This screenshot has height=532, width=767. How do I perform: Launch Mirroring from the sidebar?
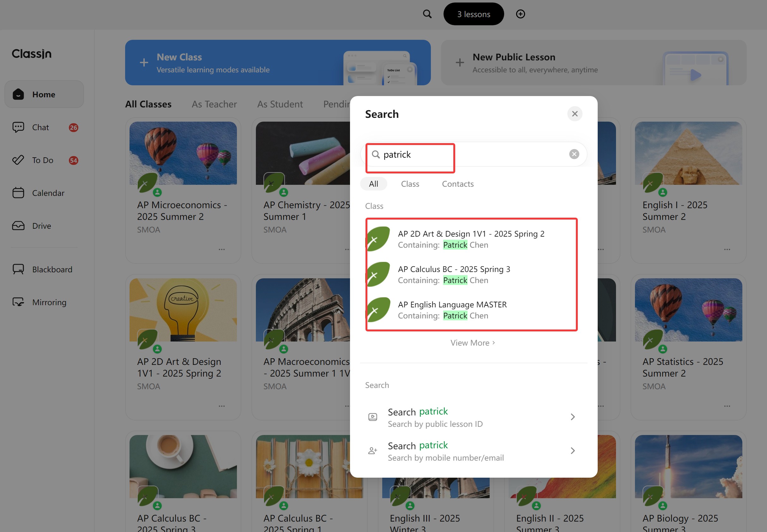pyautogui.click(x=49, y=302)
